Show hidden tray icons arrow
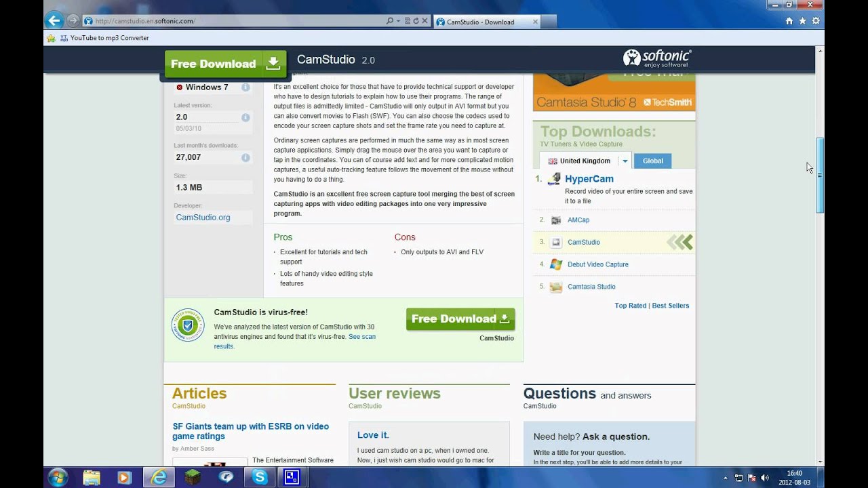 point(726,478)
